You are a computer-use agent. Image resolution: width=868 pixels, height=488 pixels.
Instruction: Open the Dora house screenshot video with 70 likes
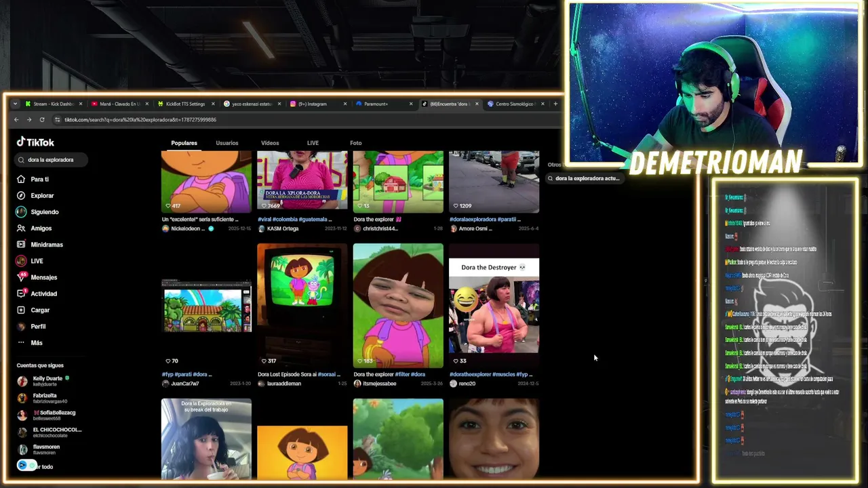(206, 306)
